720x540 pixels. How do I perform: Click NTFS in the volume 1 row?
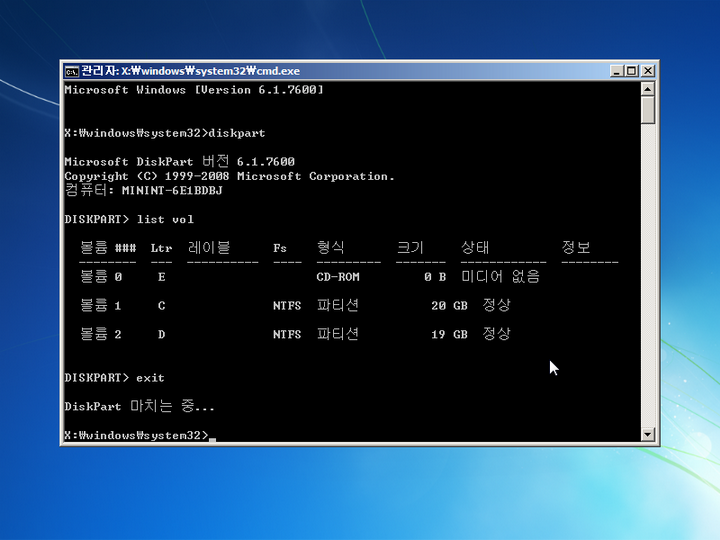[287, 306]
